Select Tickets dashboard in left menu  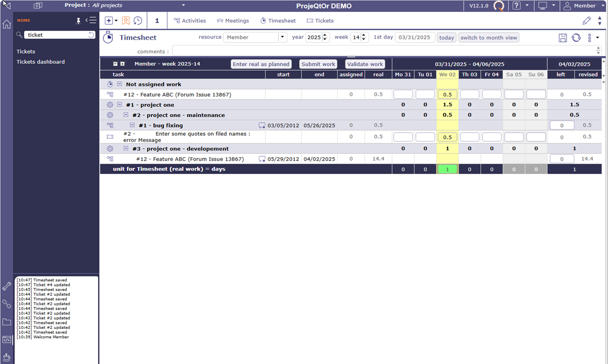[x=41, y=62]
